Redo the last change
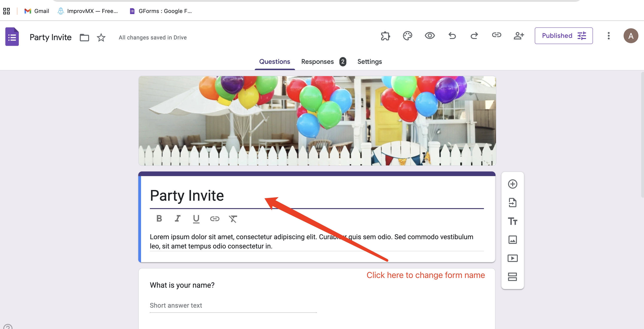The height and width of the screenshot is (329, 644). click(474, 36)
